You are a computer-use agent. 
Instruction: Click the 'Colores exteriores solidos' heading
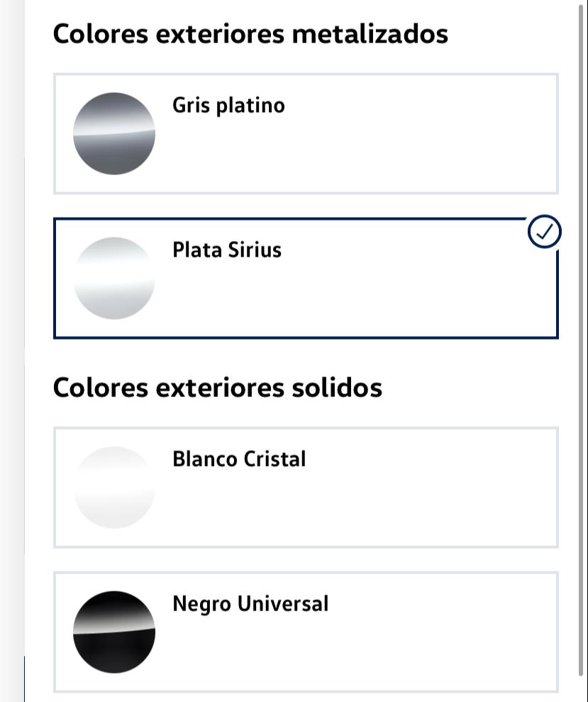(x=218, y=388)
